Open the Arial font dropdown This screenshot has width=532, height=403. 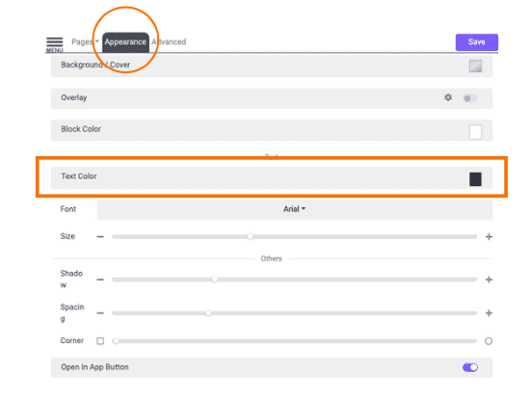pos(295,209)
